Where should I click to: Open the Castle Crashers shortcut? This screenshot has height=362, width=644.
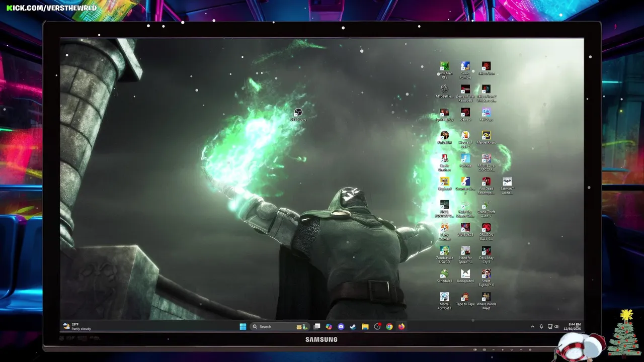pos(444,162)
